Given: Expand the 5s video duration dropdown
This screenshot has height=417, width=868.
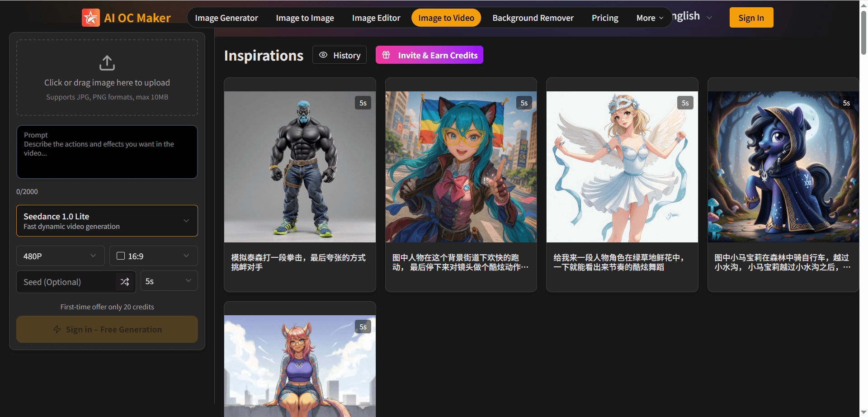Looking at the screenshot, I should pos(169,280).
